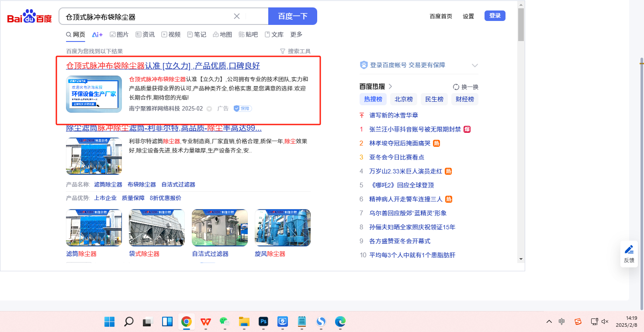The width and height of the screenshot is (644, 332).
Task: Open WPS Office from the taskbar
Action: [205, 322]
